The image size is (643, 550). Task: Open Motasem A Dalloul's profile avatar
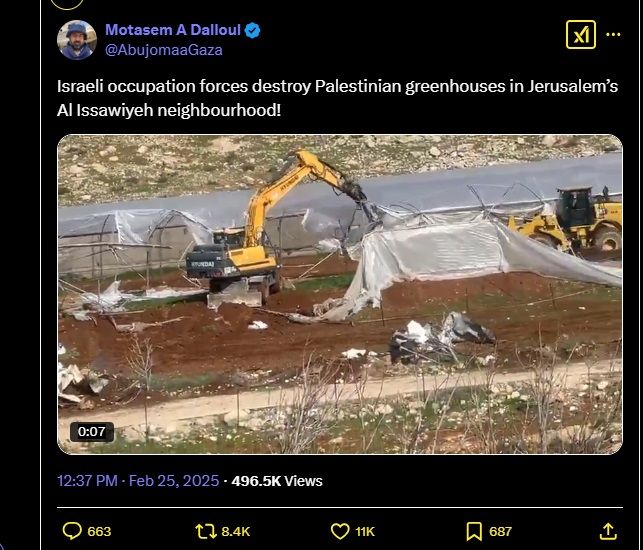[x=77, y=40]
